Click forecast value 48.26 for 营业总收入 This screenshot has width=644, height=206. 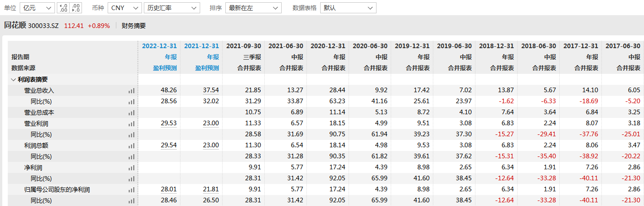(169, 90)
